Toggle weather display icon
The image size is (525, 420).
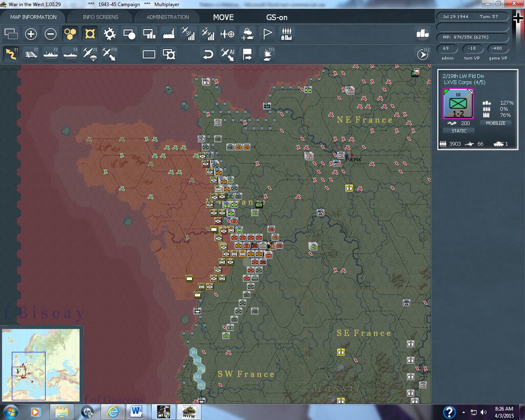(x=247, y=34)
